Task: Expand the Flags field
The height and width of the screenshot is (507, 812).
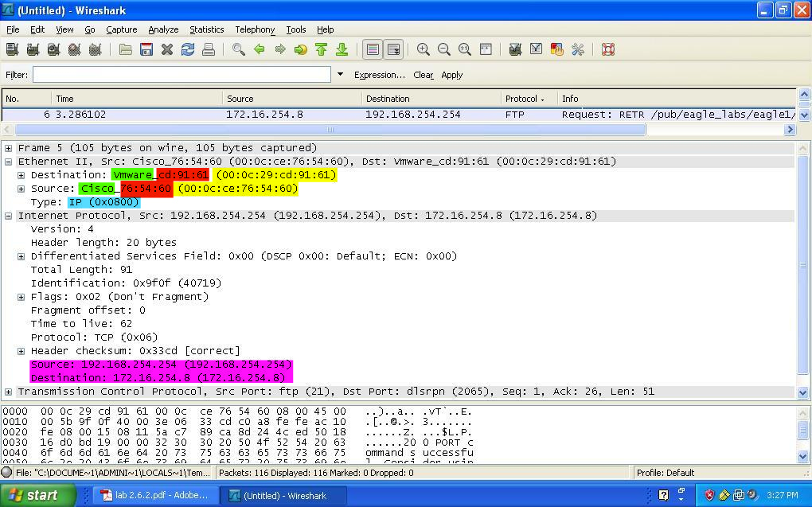Action: [21, 297]
